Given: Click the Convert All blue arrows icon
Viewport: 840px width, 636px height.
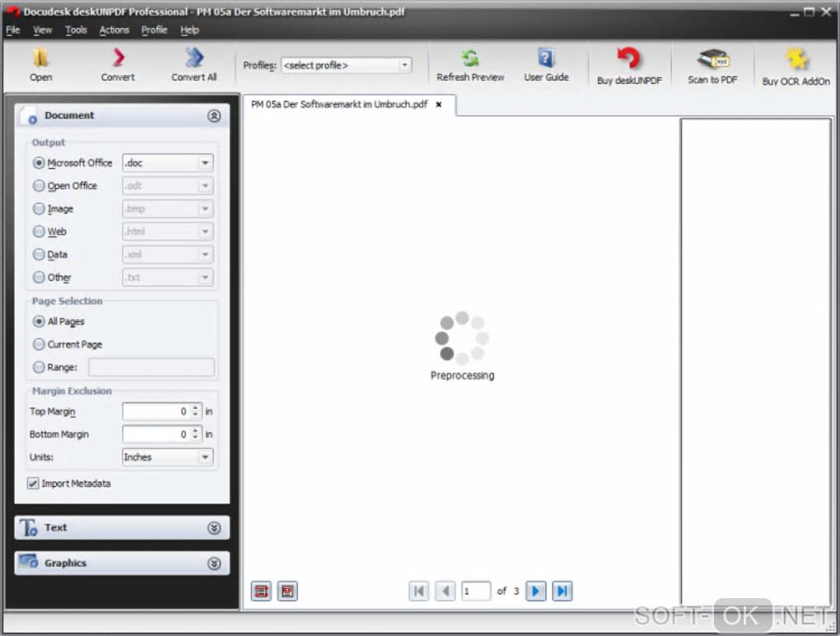Looking at the screenshot, I should click(x=194, y=58).
